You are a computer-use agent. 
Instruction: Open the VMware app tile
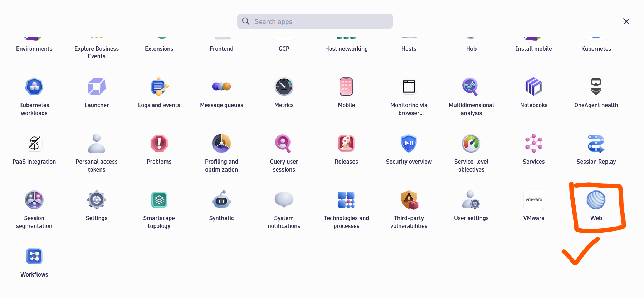click(533, 200)
